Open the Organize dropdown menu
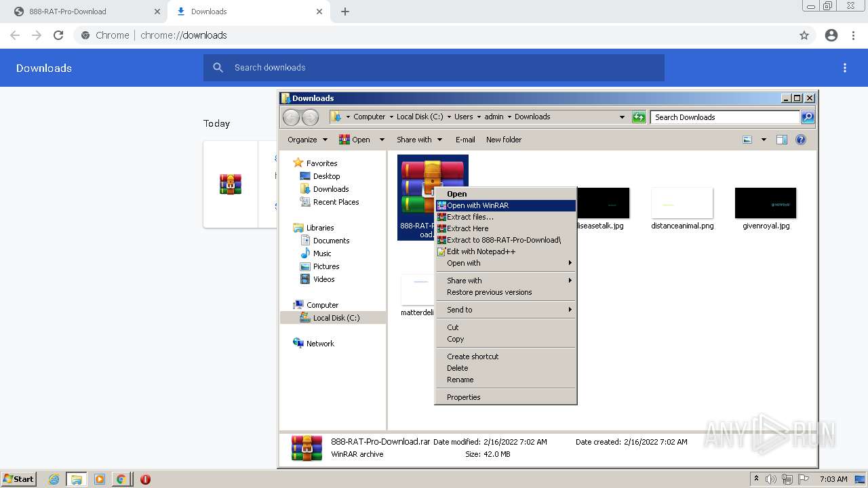Screen dimensions: 868x488 (x=307, y=140)
